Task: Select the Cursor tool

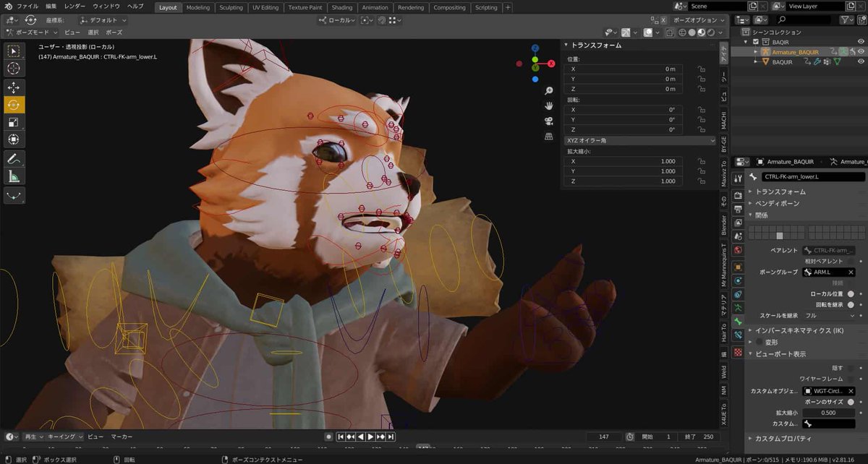Action: click(14, 69)
